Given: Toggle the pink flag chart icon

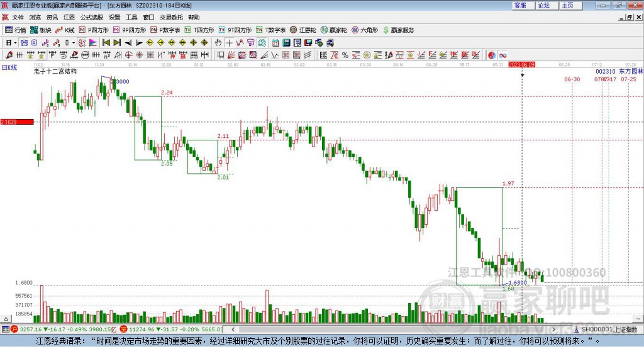Looking at the screenshot, I should (x=93, y=43).
